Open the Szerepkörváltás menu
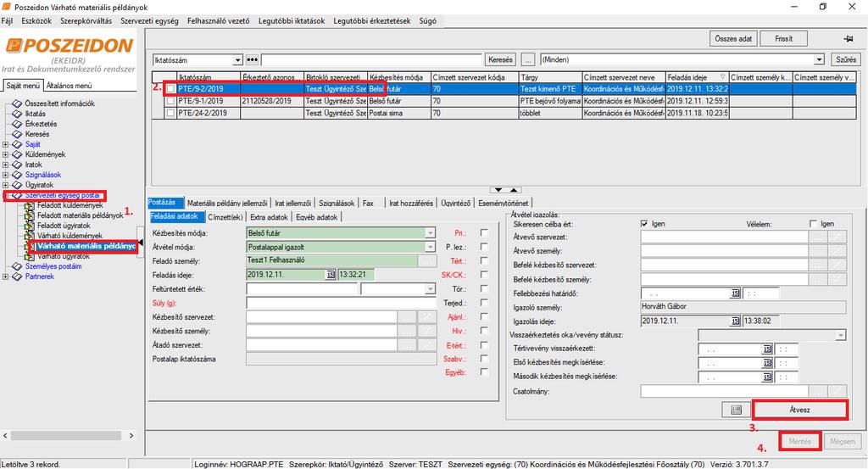This screenshot has height=469, width=868. tap(86, 21)
